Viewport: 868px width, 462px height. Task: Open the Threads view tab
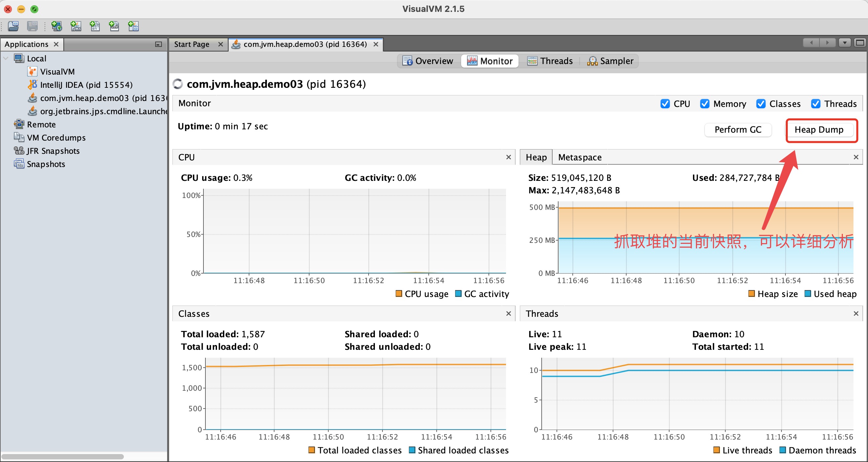550,61
